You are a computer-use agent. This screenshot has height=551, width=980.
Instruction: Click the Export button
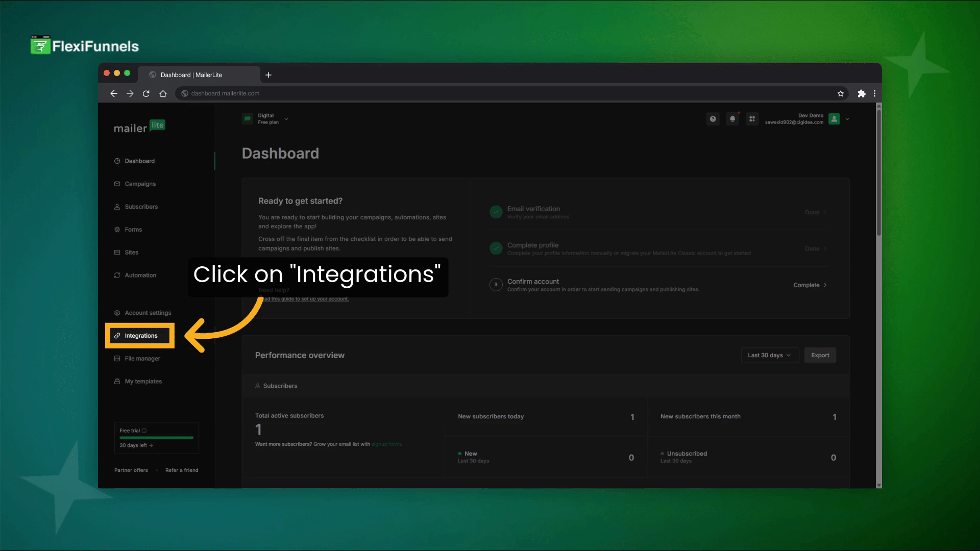(x=820, y=355)
